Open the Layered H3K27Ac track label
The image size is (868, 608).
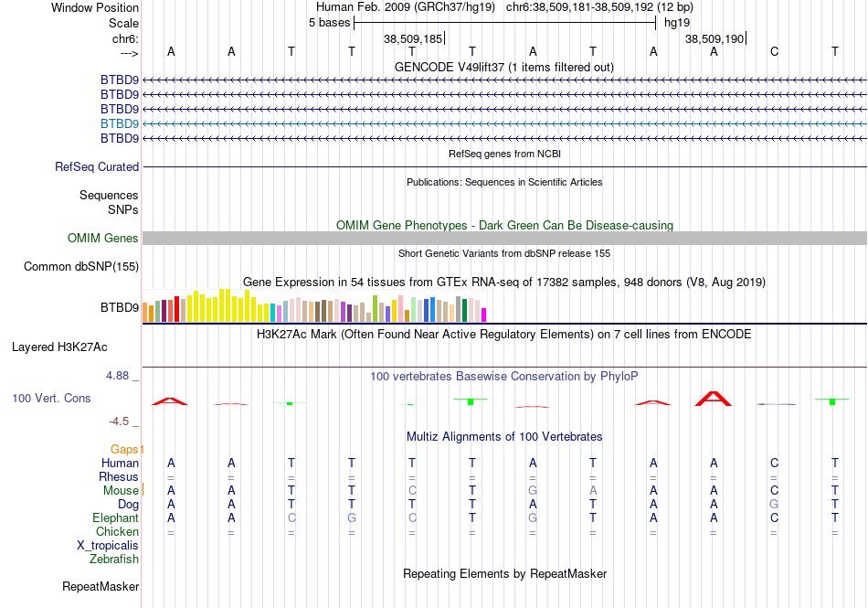(x=59, y=347)
